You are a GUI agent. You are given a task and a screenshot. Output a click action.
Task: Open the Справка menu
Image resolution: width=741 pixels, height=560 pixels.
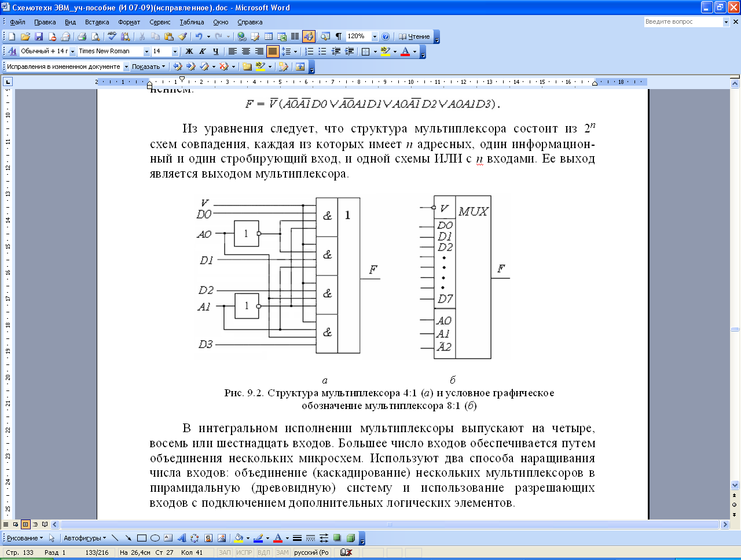click(250, 22)
